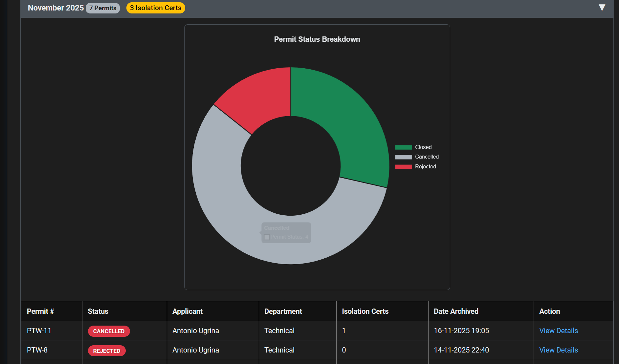The height and width of the screenshot is (364, 619).
Task: Click the CANCELLED status badge
Action: pos(109,331)
